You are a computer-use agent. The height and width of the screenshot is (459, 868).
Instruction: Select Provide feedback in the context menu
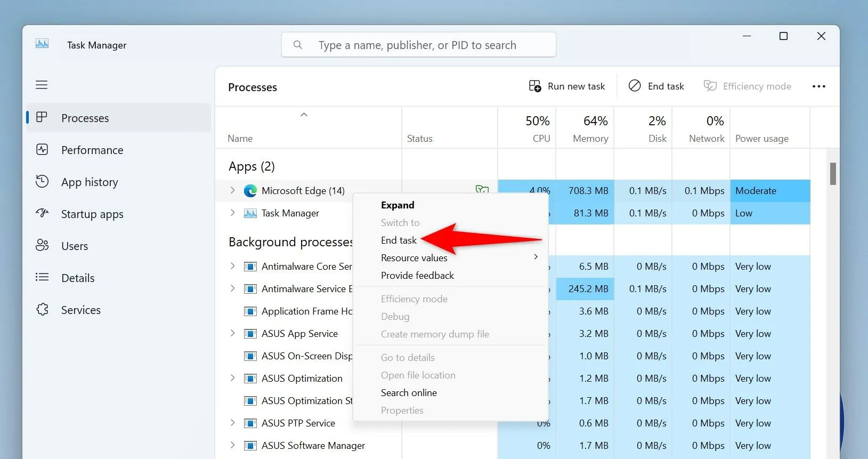[451, 276]
